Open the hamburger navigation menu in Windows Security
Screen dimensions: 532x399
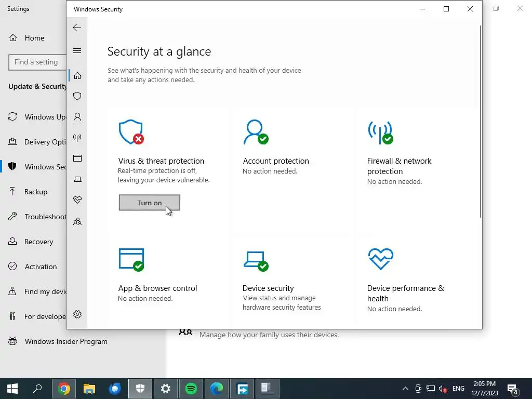tap(77, 50)
